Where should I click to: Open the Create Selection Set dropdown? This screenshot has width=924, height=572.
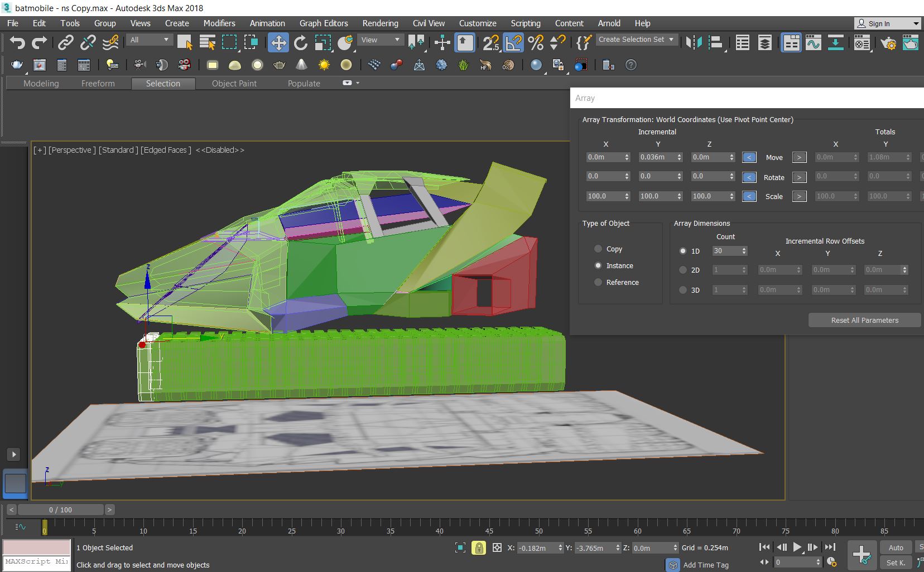pyautogui.click(x=637, y=40)
